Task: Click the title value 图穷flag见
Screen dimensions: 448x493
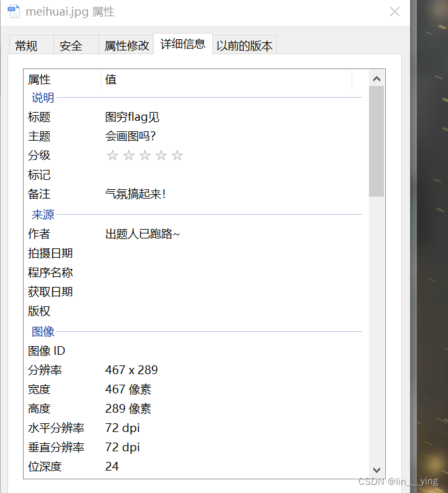Action: 132,117
